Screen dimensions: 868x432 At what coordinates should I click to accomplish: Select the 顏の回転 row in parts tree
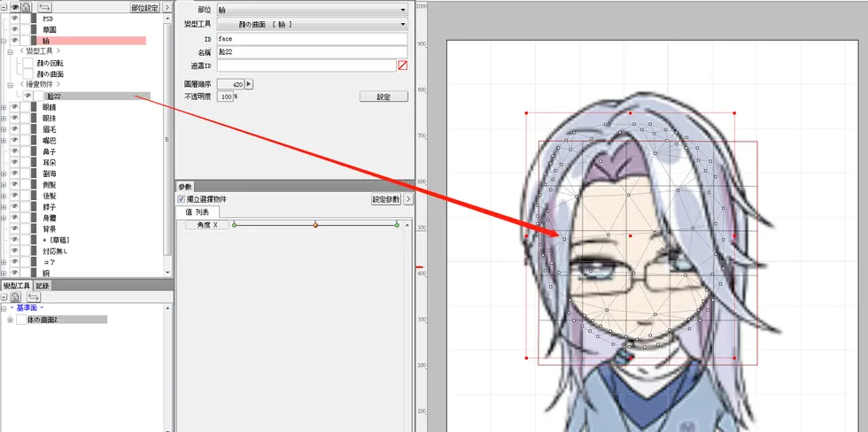tap(50, 63)
